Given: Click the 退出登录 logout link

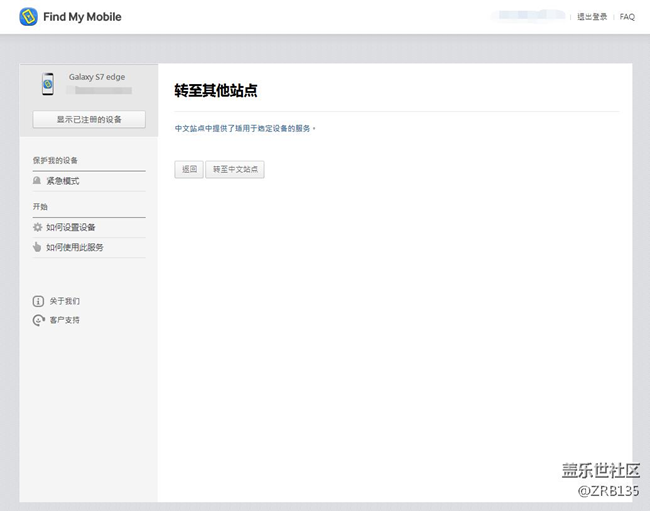Looking at the screenshot, I should coord(592,17).
